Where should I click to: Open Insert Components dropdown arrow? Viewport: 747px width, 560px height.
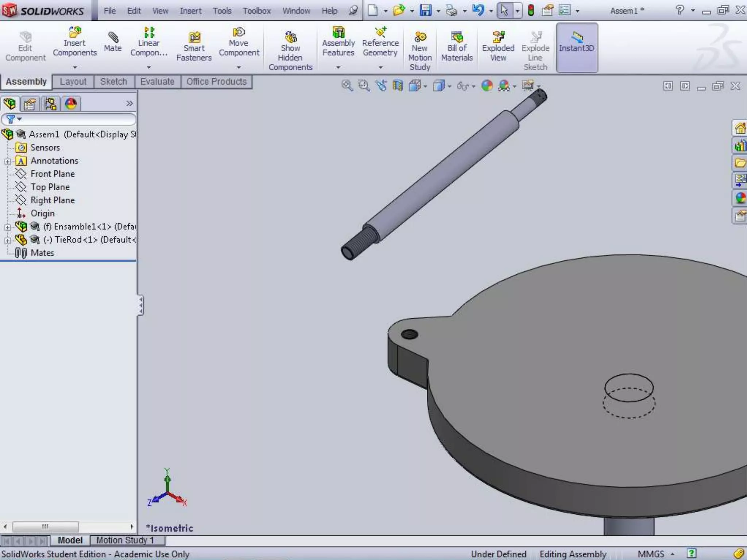75,67
